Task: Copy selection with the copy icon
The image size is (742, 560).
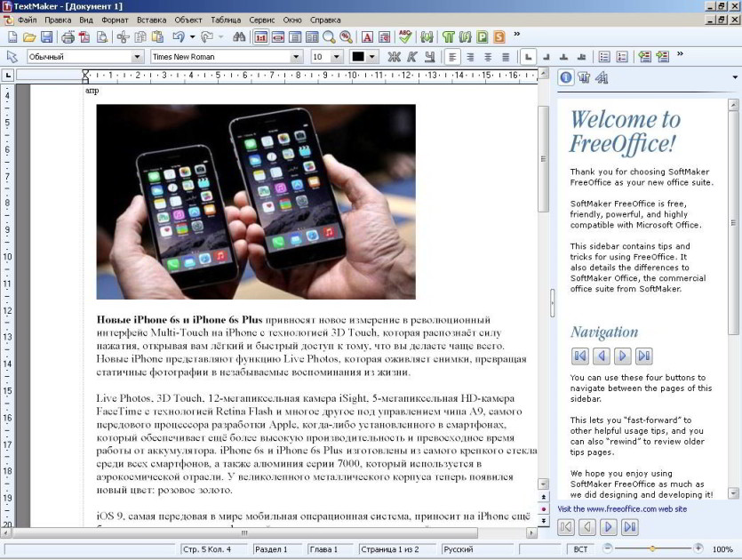Action: [x=140, y=37]
